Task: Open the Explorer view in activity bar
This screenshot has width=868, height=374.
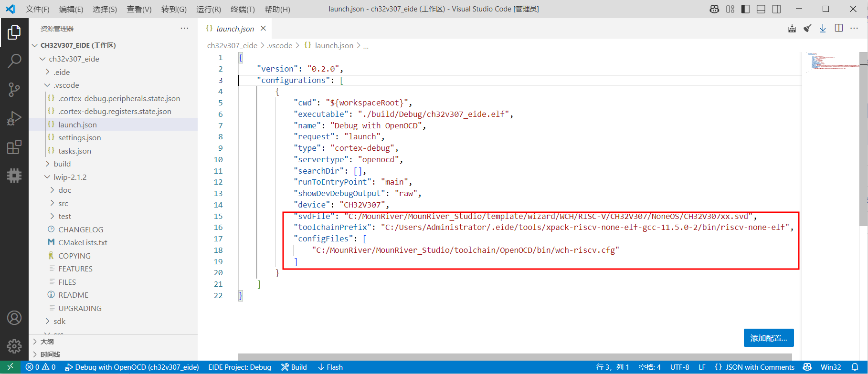Action: [14, 32]
